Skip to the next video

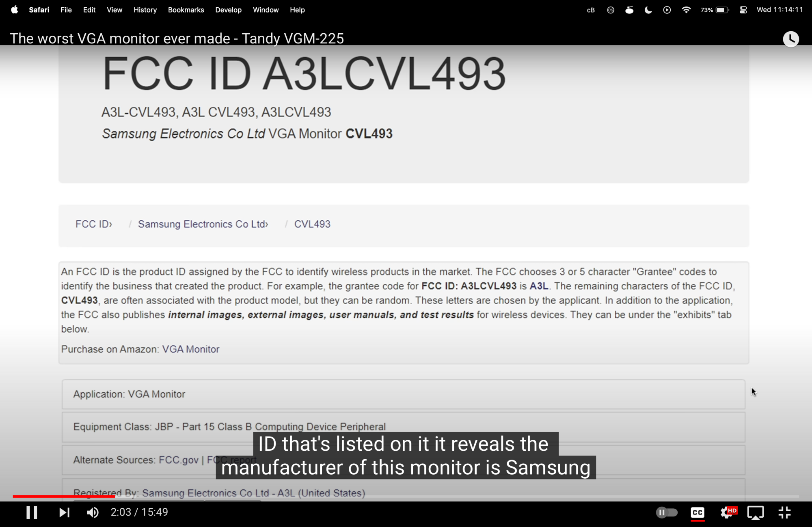point(64,512)
